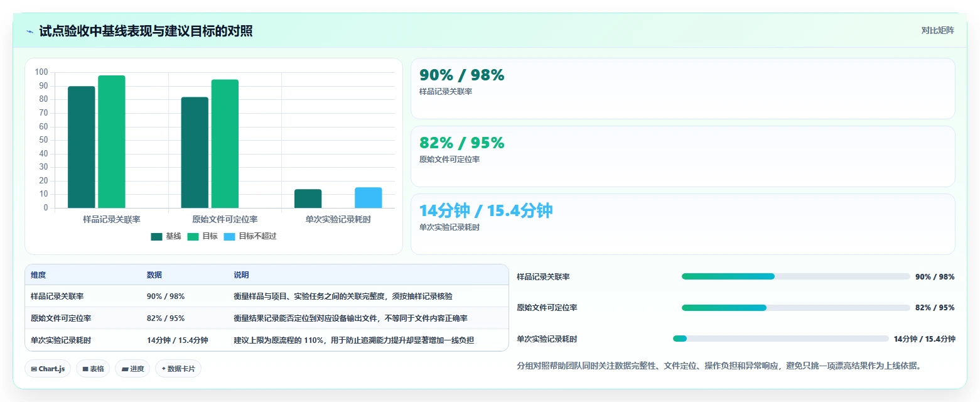Click the summary sentence starting 分组对照帮助团队
980x402 pixels.
pyautogui.click(x=719, y=366)
